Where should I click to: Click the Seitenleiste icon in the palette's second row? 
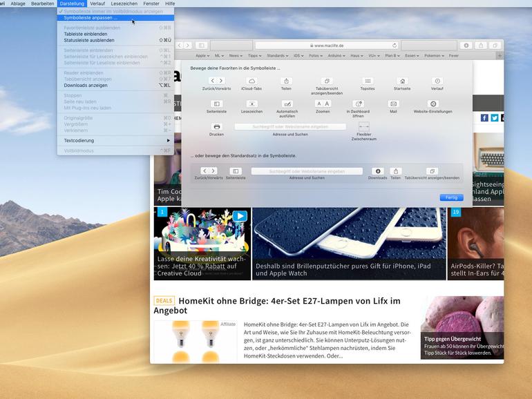tap(216, 104)
